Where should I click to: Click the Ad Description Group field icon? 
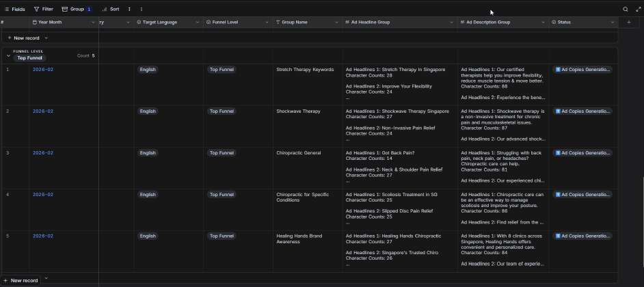tap(463, 22)
